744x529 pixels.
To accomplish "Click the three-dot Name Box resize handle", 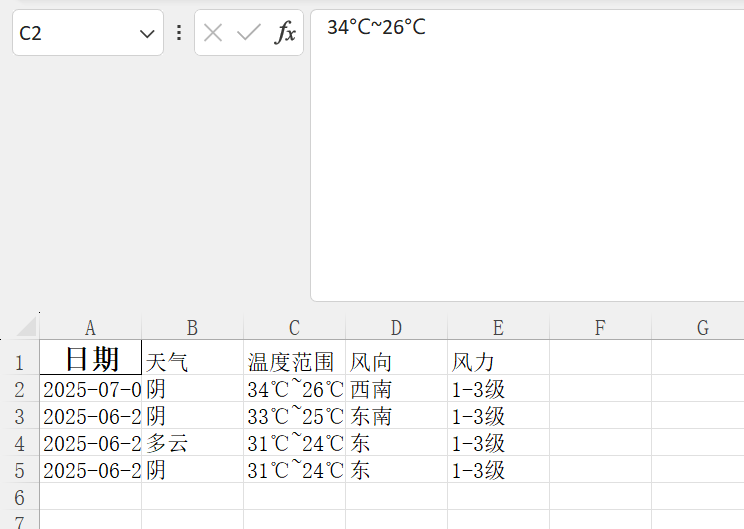I will 179,33.
